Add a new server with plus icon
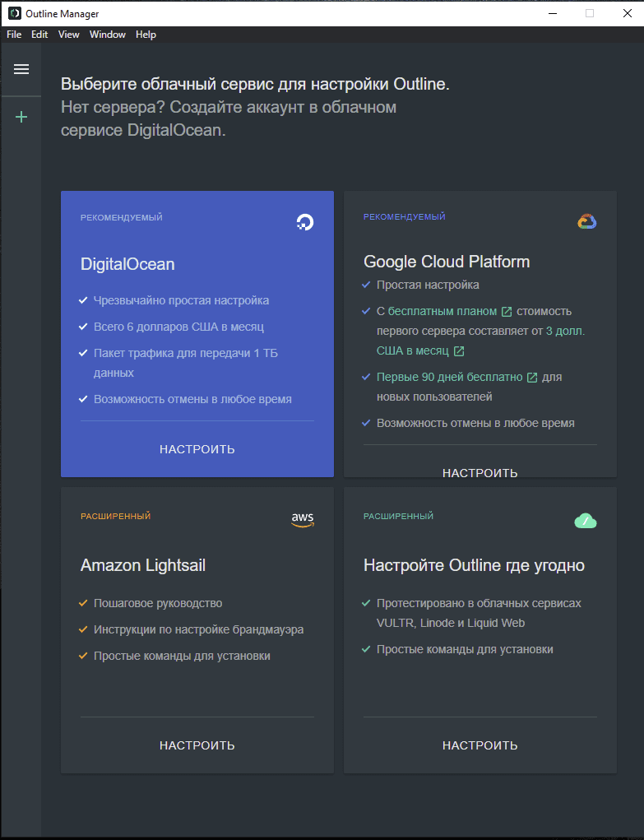This screenshot has height=840, width=644. point(21,117)
